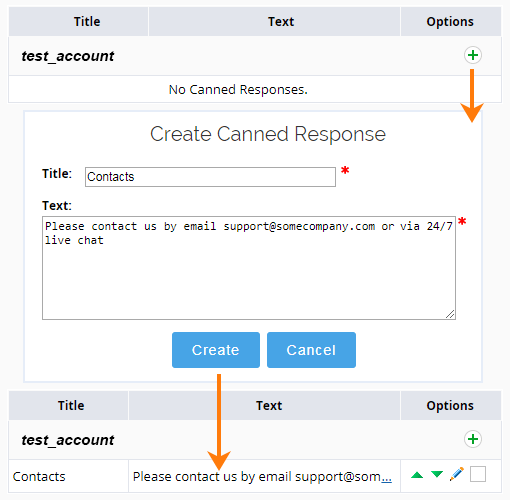Select the bottom Options column header
510x500 pixels.
(451, 406)
